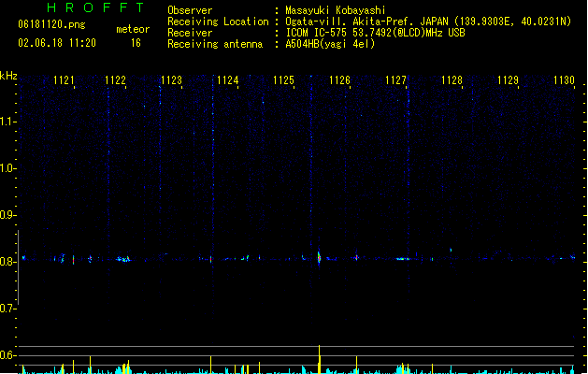Click the 1122 time marker
The height and width of the screenshot is (374, 588).
point(115,80)
